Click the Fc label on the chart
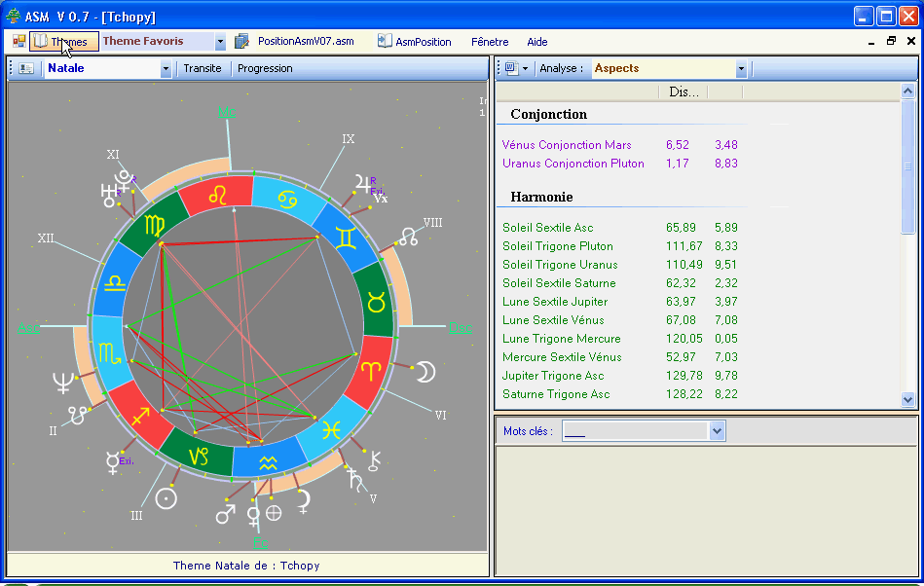 click(x=260, y=542)
